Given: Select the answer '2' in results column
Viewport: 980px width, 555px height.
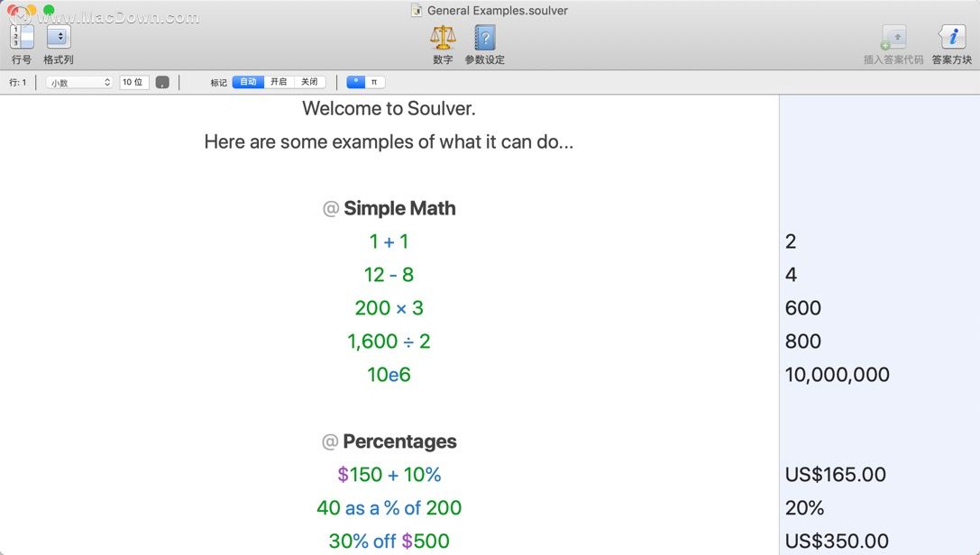Looking at the screenshot, I should [791, 241].
